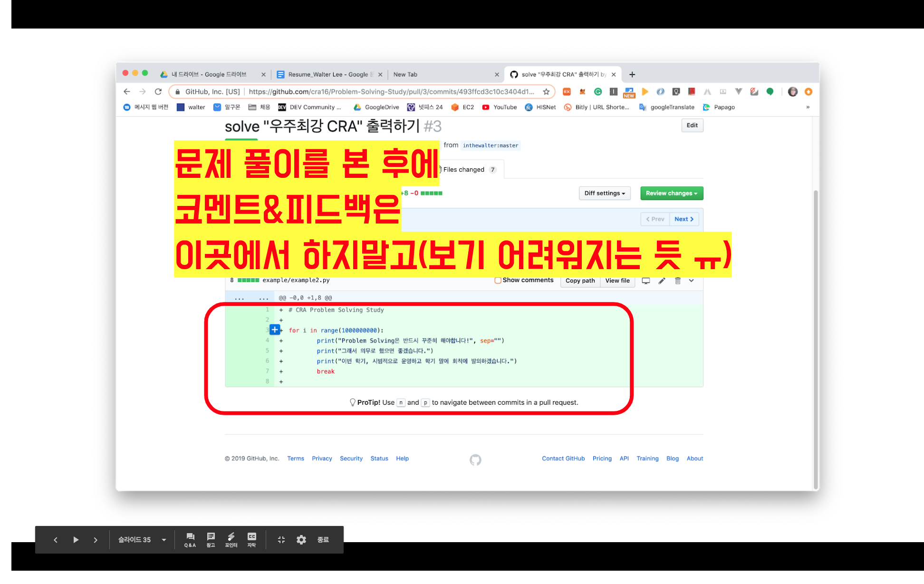Screen dimensions: 924x584
Task: Open the Q&A panel in presenter toolbar
Action: click(x=190, y=539)
